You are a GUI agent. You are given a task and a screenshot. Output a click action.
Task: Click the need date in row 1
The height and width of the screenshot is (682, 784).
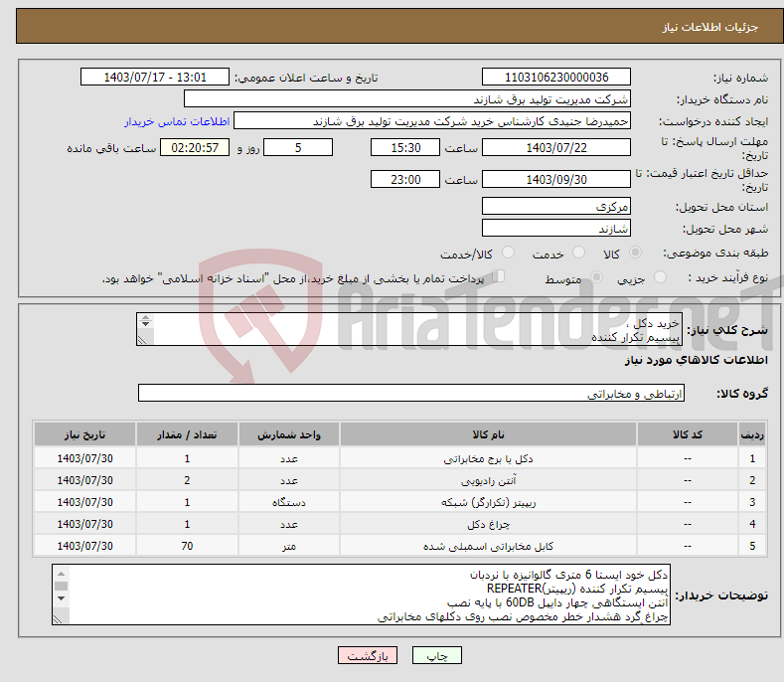coord(85,459)
